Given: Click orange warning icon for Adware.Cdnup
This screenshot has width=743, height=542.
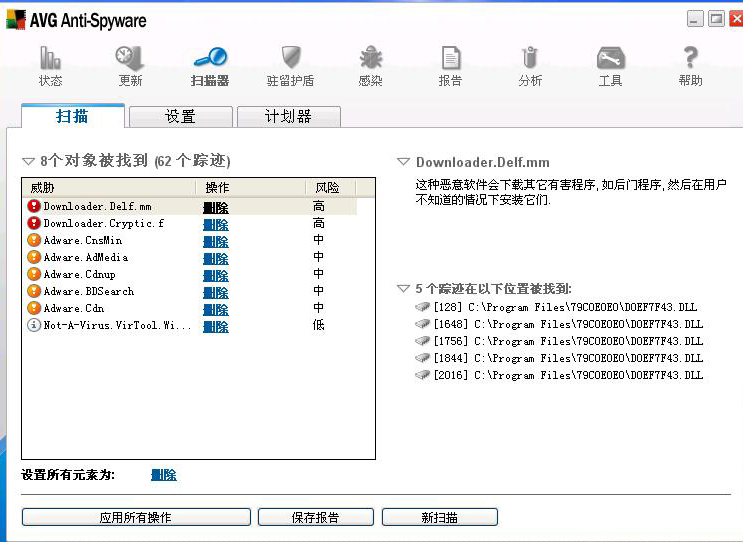Looking at the screenshot, I should tap(34, 274).
